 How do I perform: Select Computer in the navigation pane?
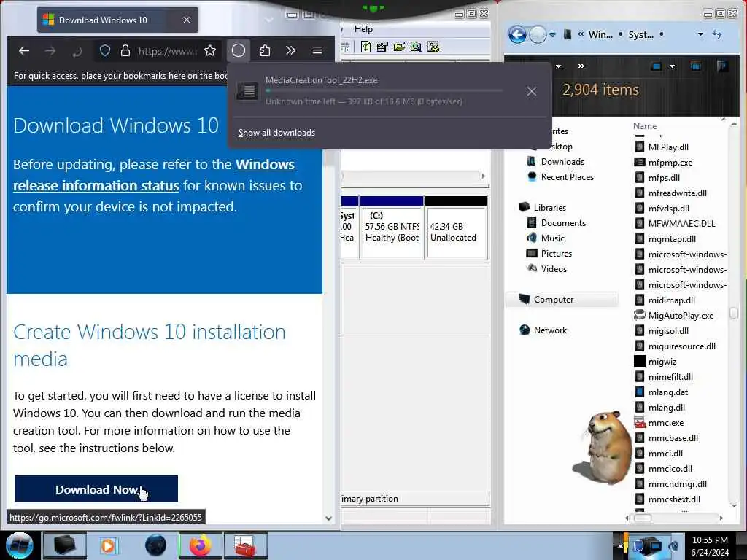coord(561,299)
